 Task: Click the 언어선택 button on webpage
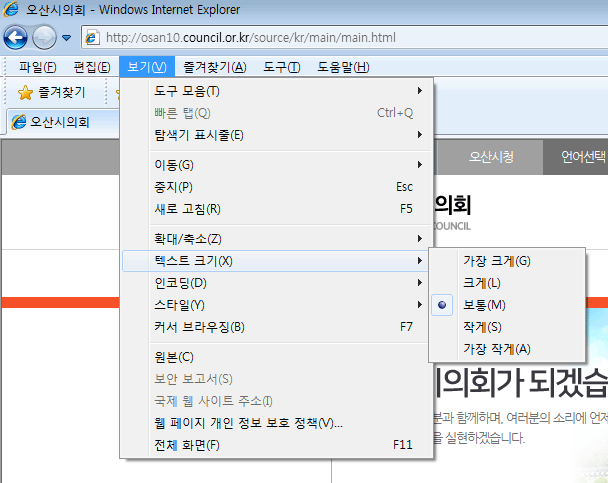583,157
